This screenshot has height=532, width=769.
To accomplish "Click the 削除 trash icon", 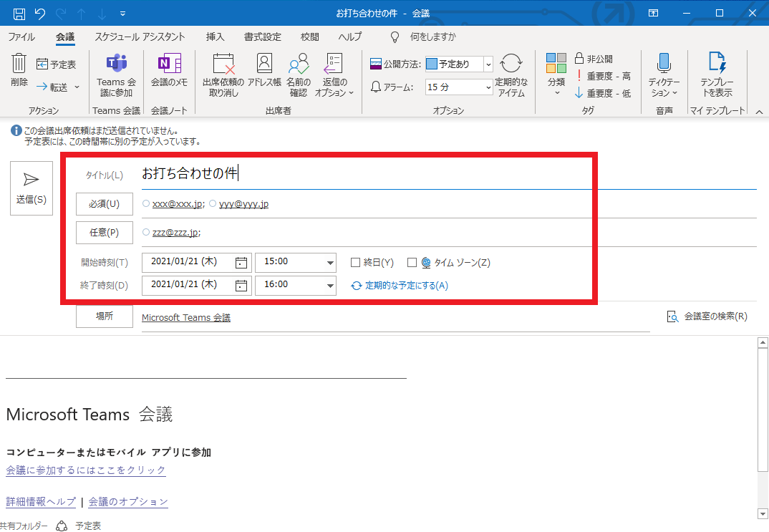I will [x=19, y=63].
